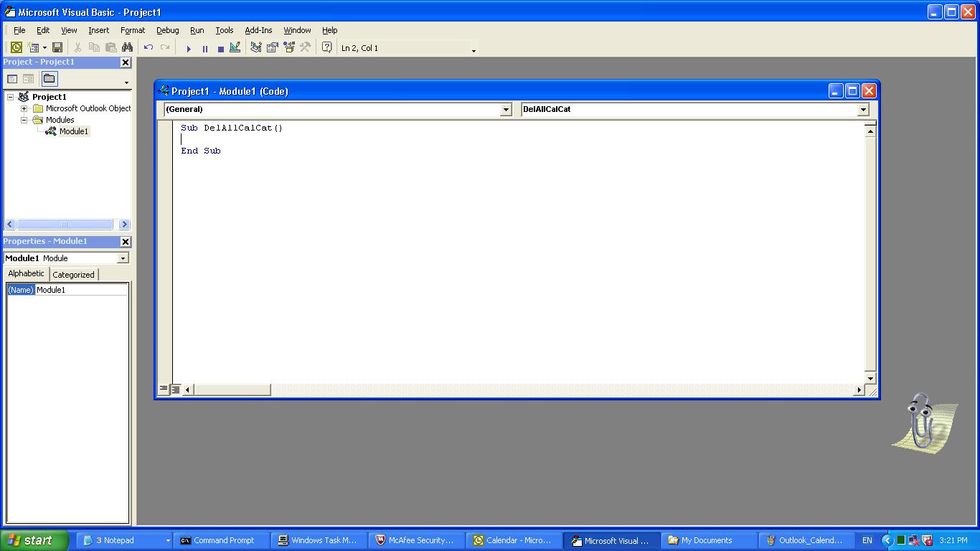Switch to Full Module View button

click(x=175, y=390)
